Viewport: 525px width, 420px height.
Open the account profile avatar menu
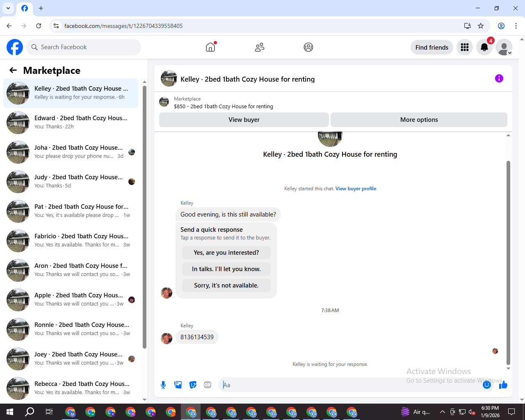coord(504,47)
